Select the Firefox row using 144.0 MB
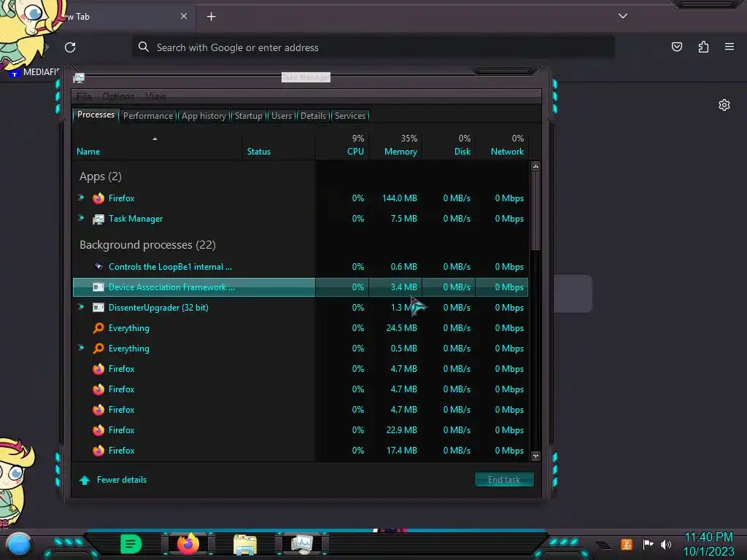The width and height of the screenshot is (747, 560). [301, 198]
